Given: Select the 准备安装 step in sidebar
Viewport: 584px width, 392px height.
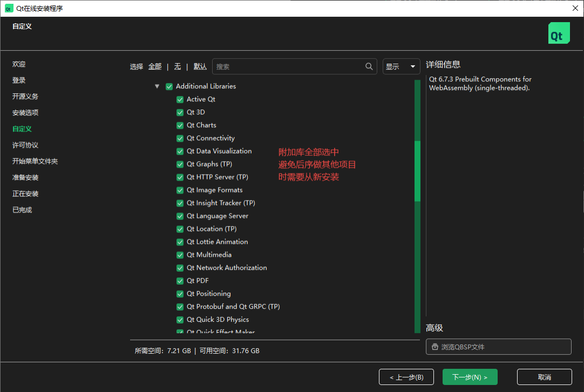Looking at the screenshot, I should tap(25, 177).
